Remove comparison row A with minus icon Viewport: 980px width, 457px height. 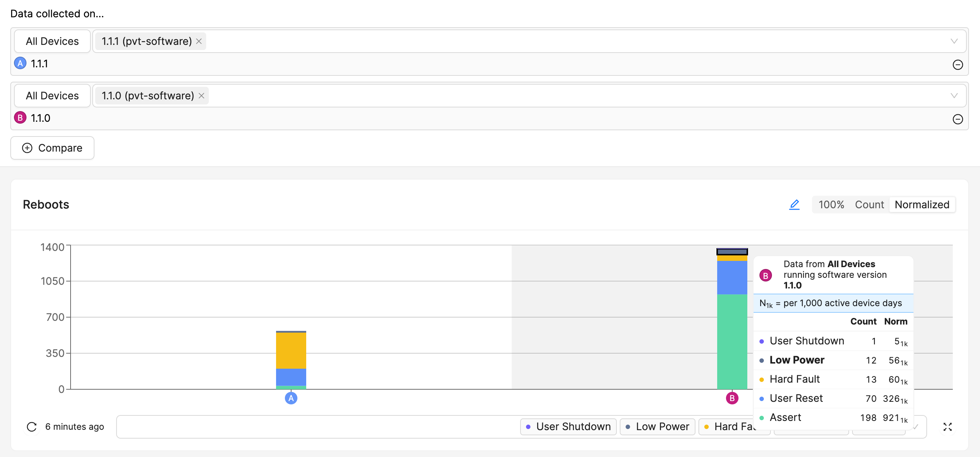tap(958, 65)
